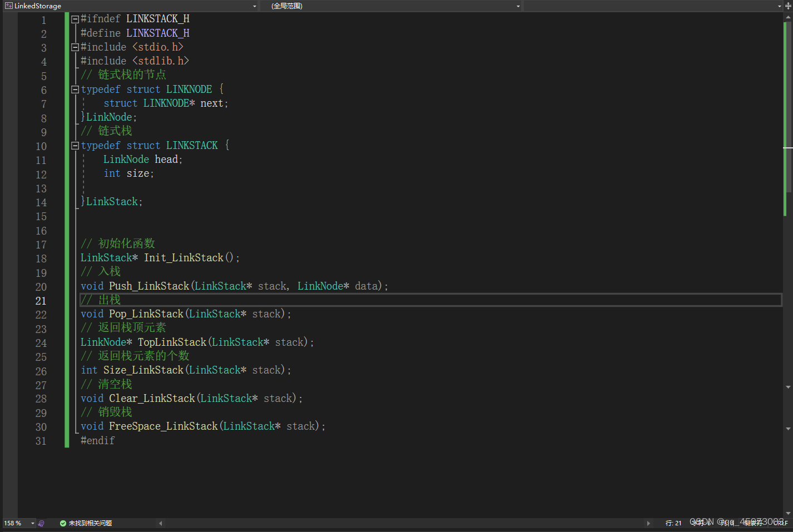Open the LinkedStorage project dropdown

(254, 6)
